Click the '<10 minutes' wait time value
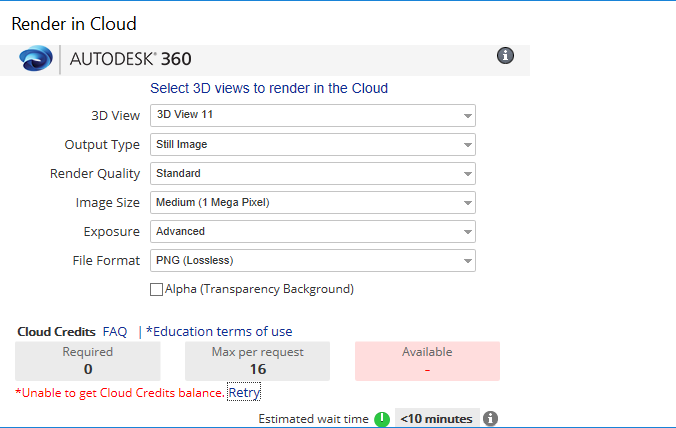Viewport: 676px width, 428px height. [436, 419]
